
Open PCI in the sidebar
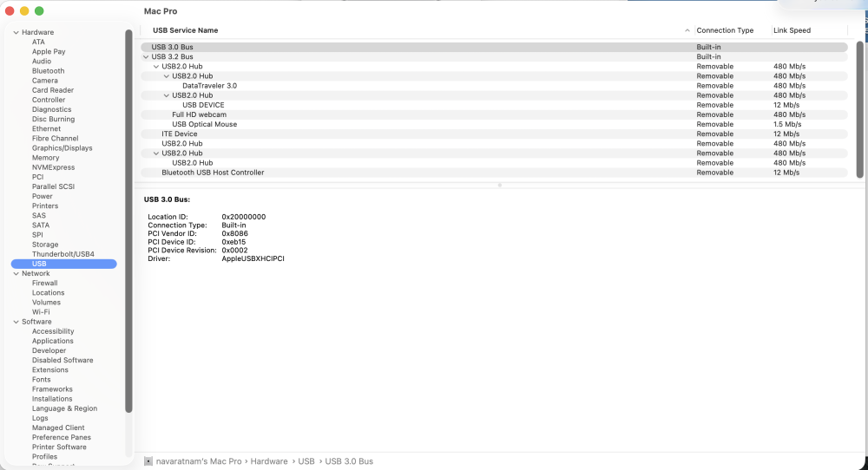click(x=37, y=177)
